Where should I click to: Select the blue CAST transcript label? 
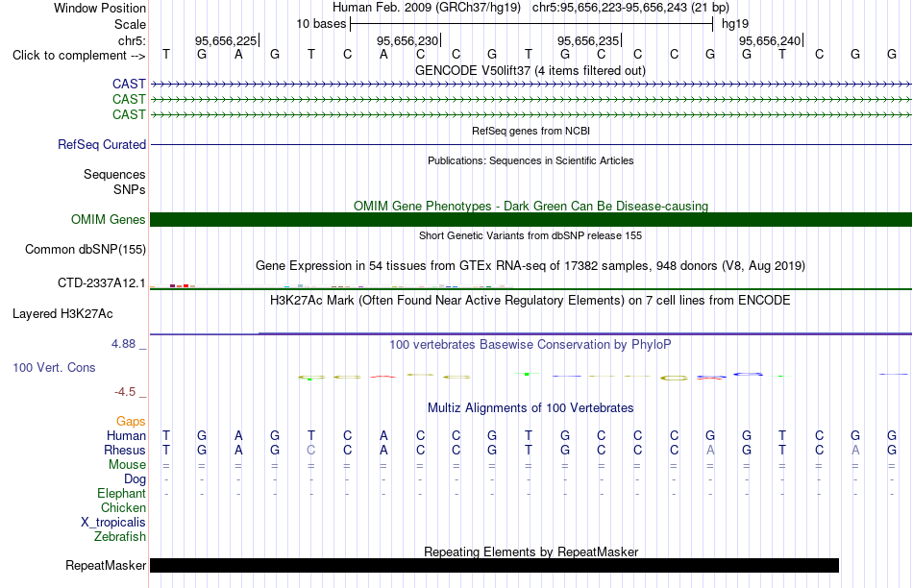[129, 84]
